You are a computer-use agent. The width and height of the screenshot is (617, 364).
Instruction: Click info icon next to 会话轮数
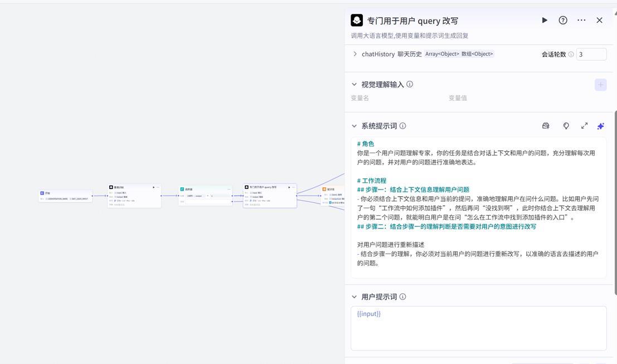pyautogui.click(x=571, y=55)
